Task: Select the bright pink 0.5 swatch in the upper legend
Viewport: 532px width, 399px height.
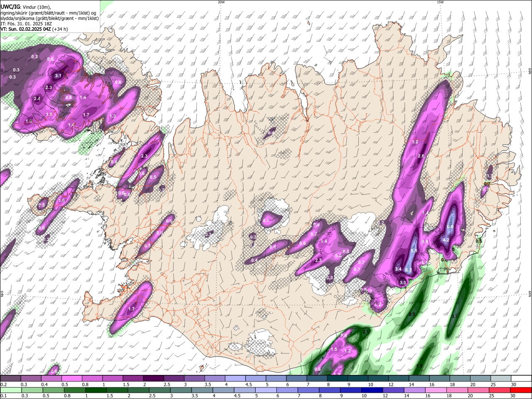Action: (x=71, y=378)
